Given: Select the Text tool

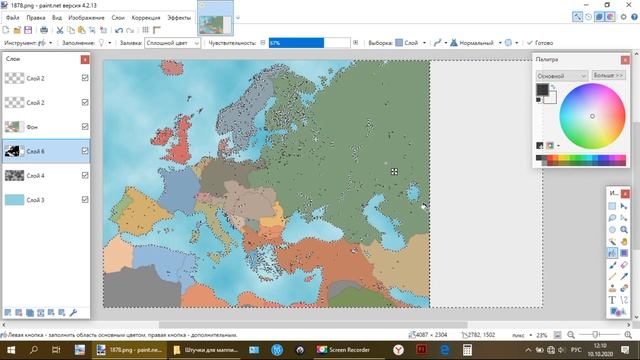Looking at the screenshot, I should tap(612, 300).
